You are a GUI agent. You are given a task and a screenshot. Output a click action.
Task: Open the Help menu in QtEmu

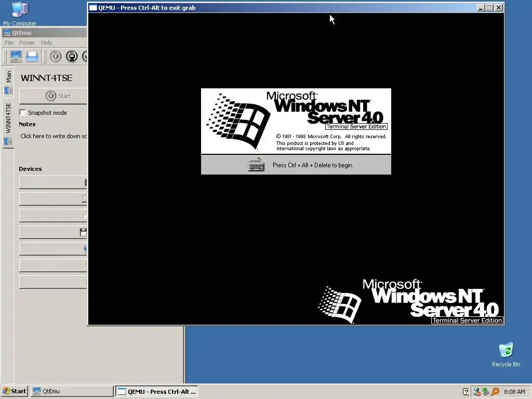click(46, 43)
